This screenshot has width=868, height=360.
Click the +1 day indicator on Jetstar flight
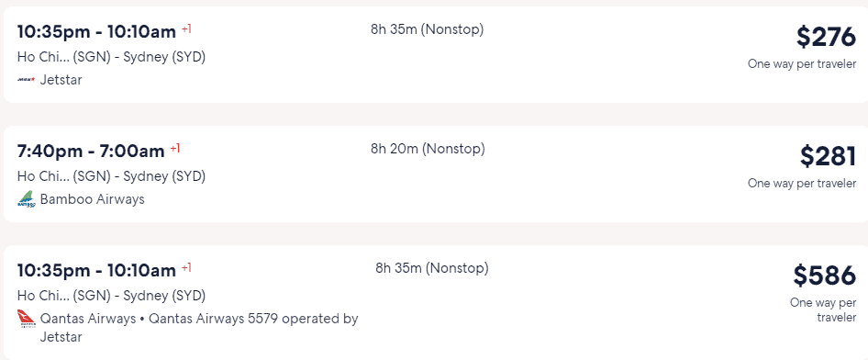(x=186, y=28)
